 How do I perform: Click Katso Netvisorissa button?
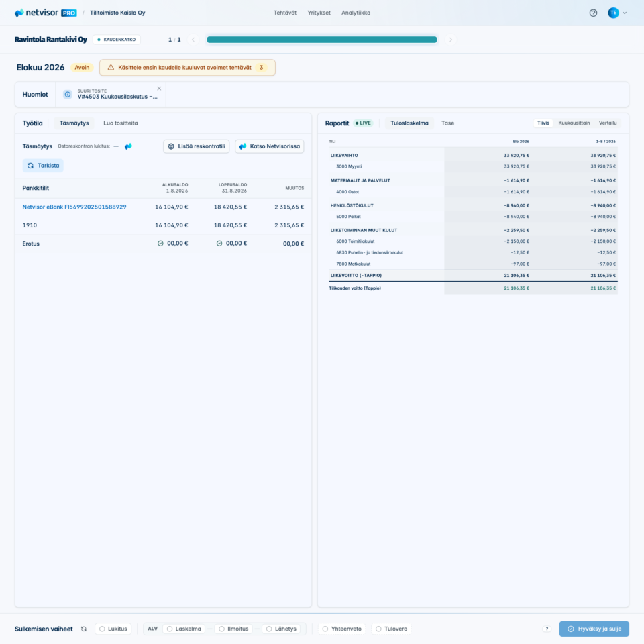270,146
